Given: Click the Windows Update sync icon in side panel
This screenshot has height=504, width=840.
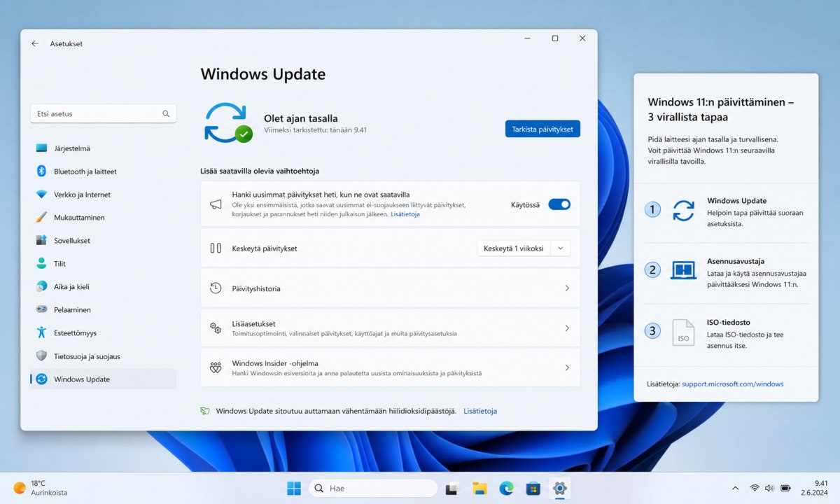Looking at the screenshot, I should click(683, 210).
